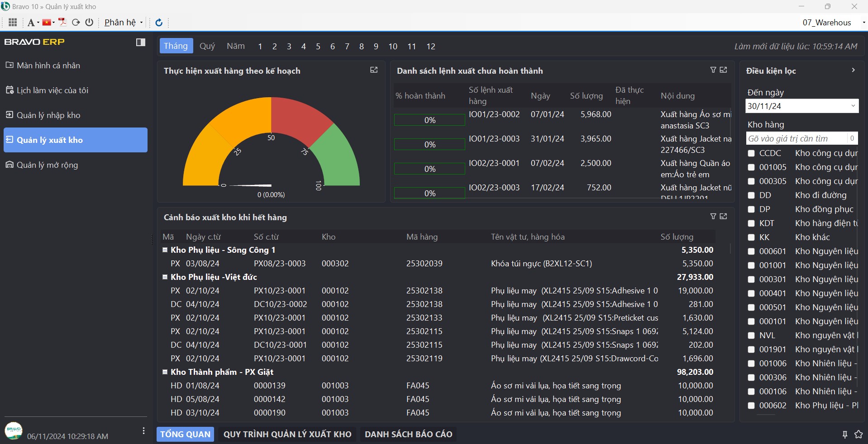Open the app grid menu icon
This screenshot has width=868, height=444.
click(13, 22)
